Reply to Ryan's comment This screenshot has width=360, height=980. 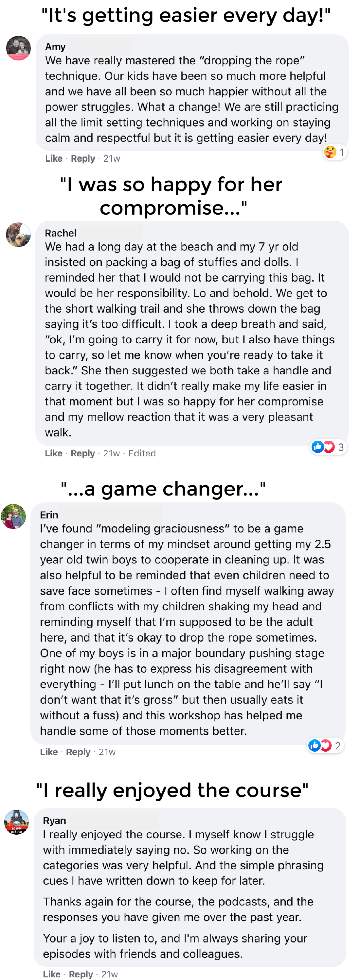pos(81,974)
